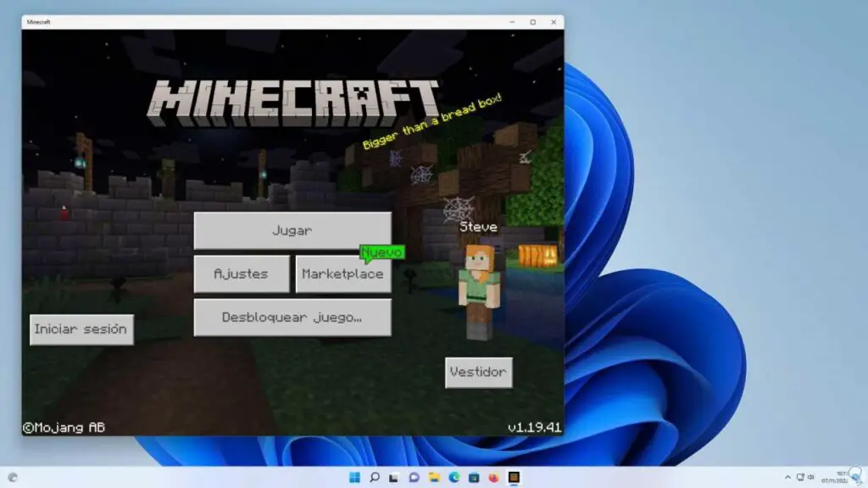Viewport: 868px width, 488px height.
Task: Open network settings from the system tray
Action: [800, 477]
